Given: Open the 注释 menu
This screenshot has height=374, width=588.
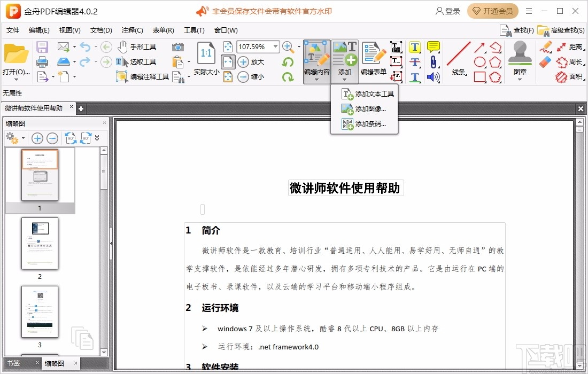Looking at the screenshot, I should pos(132,30).
